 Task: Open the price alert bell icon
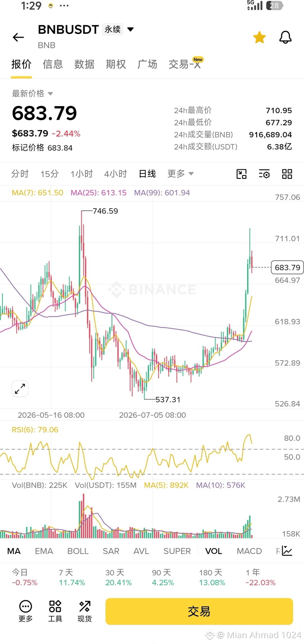coord(285,37)
